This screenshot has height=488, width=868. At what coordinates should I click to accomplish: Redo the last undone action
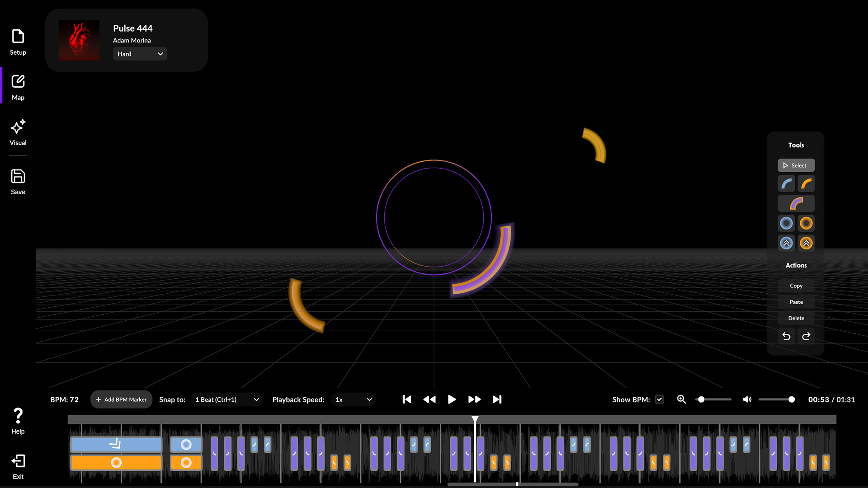point(806,336)
